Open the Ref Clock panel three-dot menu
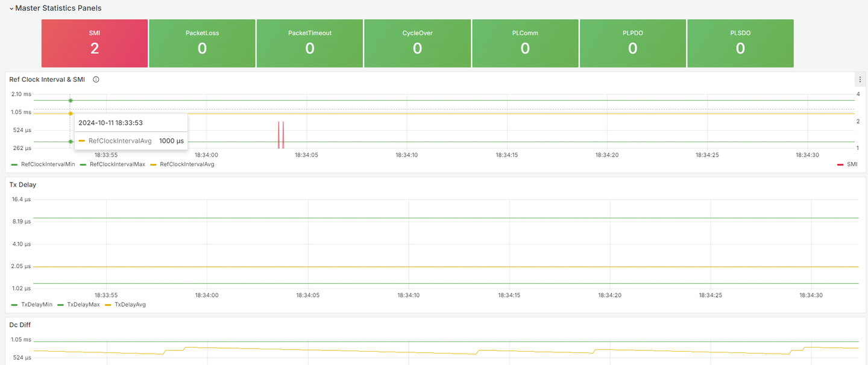 [860, 80]
